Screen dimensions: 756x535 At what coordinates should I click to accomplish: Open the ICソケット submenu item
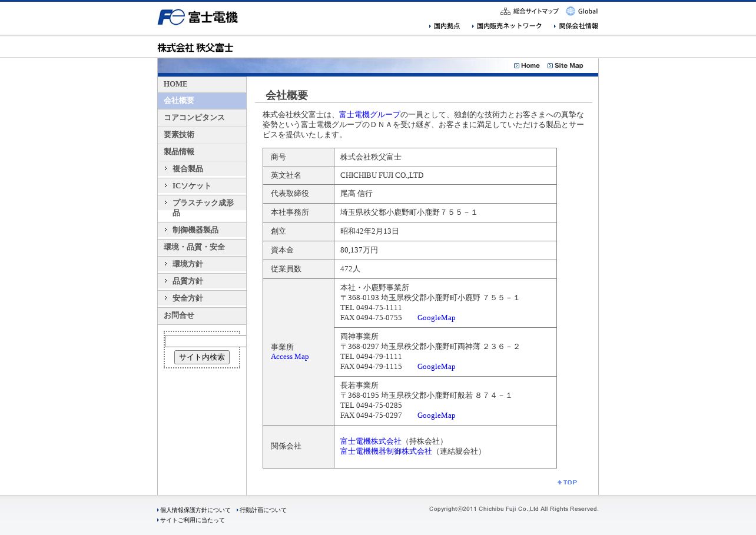pyautogui.click(x=202, y=186)
